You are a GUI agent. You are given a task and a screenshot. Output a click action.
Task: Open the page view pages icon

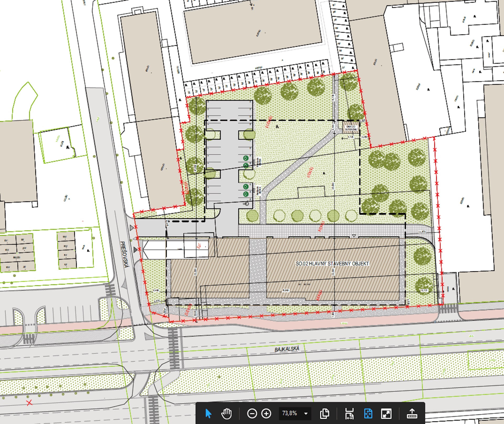325,413
